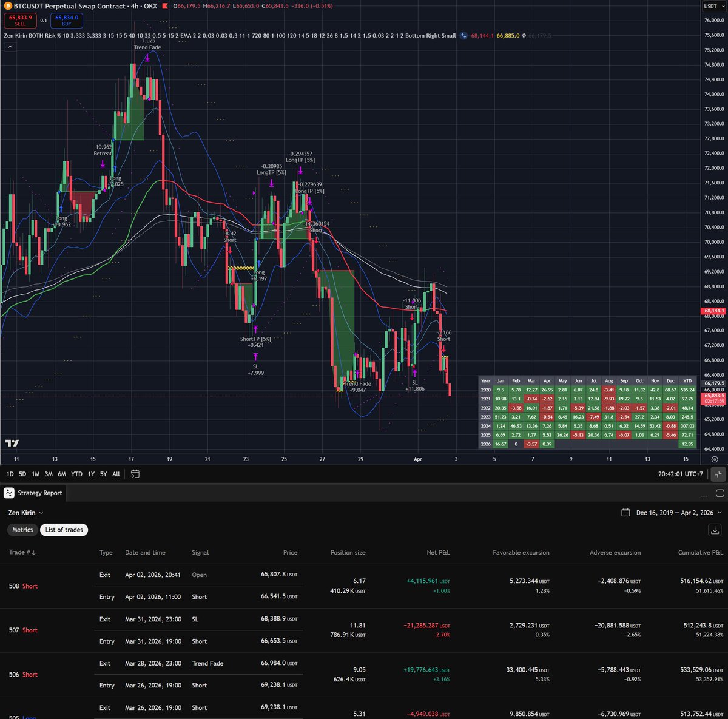Image resolution: width=728 pixels, height=719 pixels.
Task: Open chart settings gear on price scale
Action: coord(715,459)
